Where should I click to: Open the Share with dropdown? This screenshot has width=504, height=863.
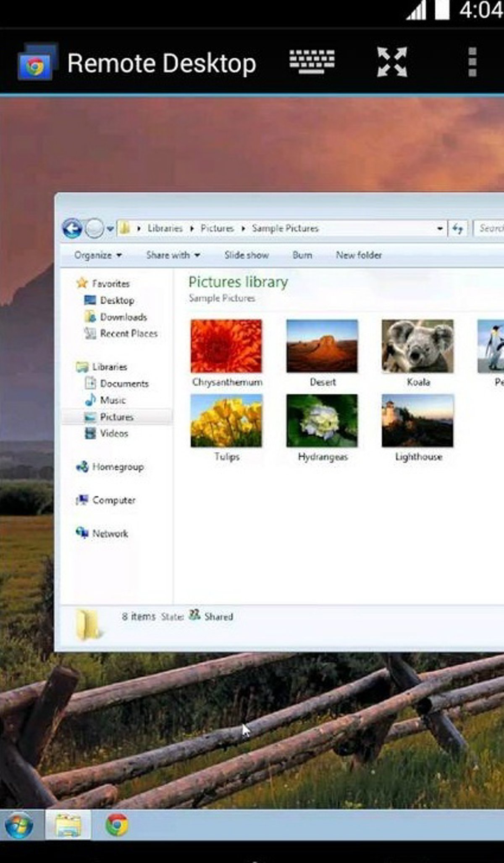[173, 255]
